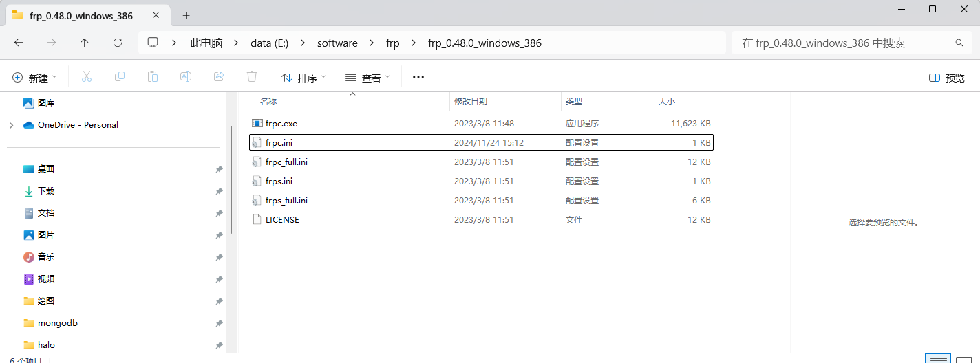The image size is (980, 363).
Task: Sort by 类型 column header
Action: (x=574, y=101)
